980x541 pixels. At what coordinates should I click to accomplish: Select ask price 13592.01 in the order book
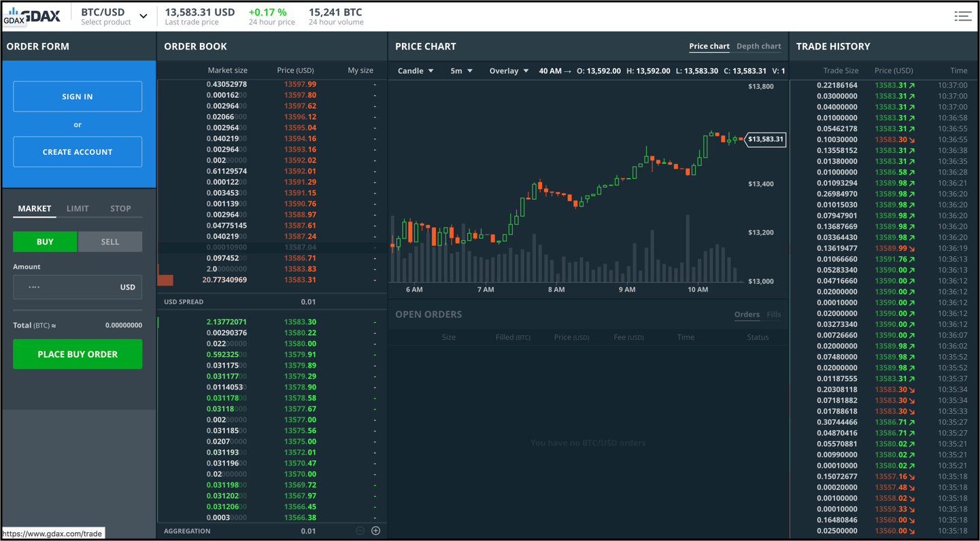click(x=300, y=171)
